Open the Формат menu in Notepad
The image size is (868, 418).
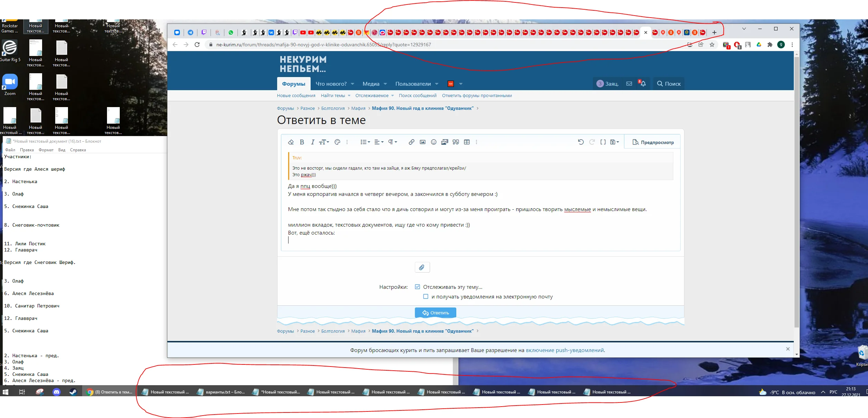46,150
